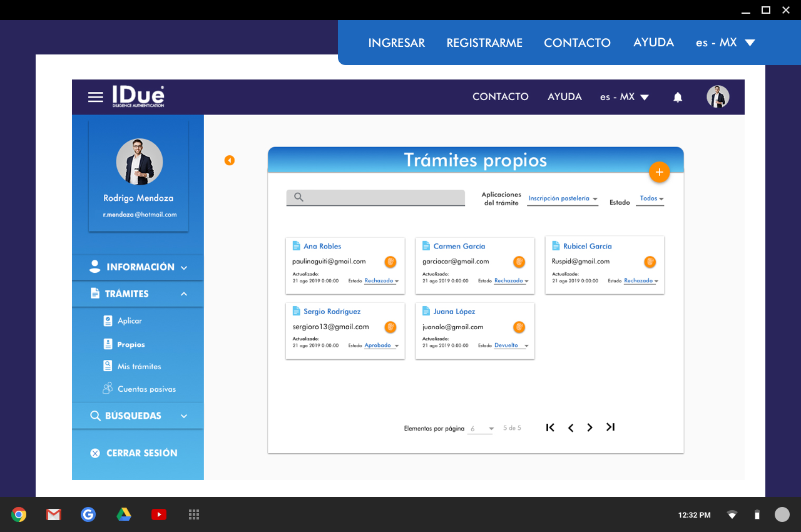Screen dimensions: 801x532
Task: Click the notification bell icon
Action: click(678, 97)
